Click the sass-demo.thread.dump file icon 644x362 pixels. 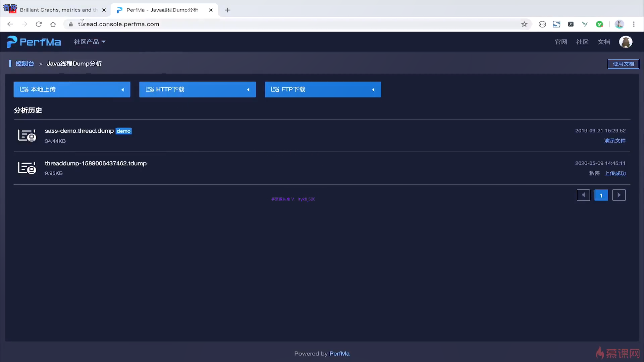click(27, 135)
